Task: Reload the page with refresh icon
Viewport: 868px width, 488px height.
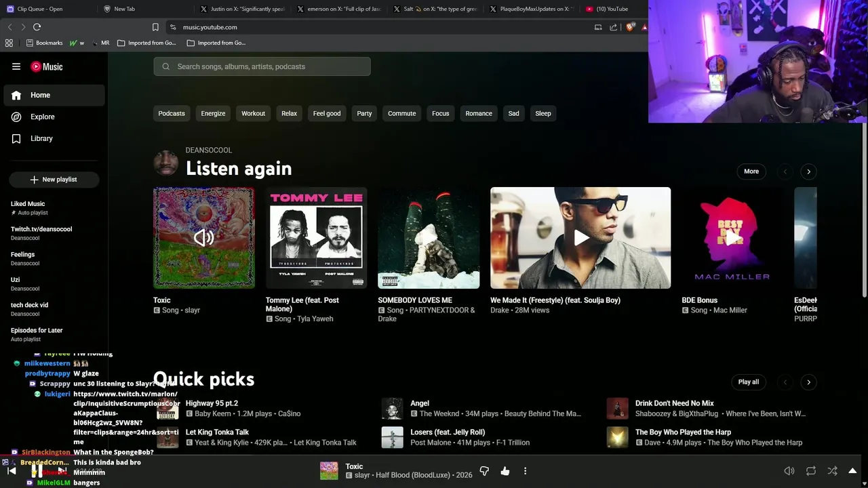Action: click(x=37, y=27)
